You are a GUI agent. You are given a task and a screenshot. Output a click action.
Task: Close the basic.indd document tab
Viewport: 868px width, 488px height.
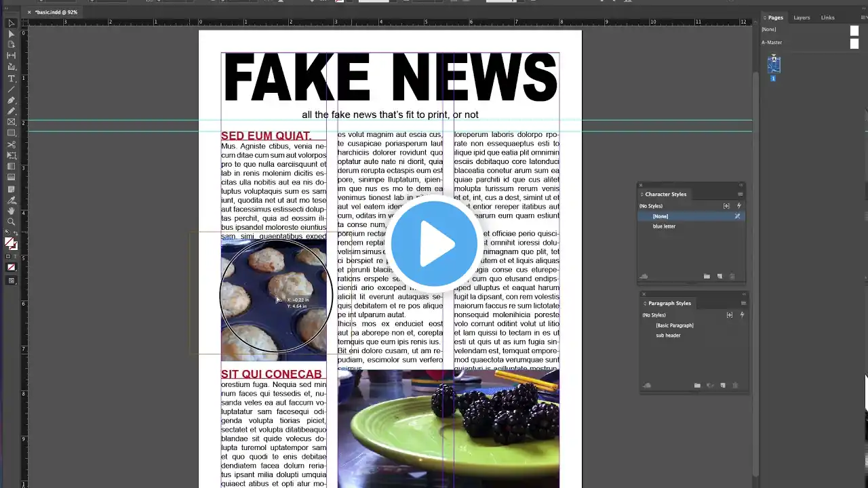29,12
